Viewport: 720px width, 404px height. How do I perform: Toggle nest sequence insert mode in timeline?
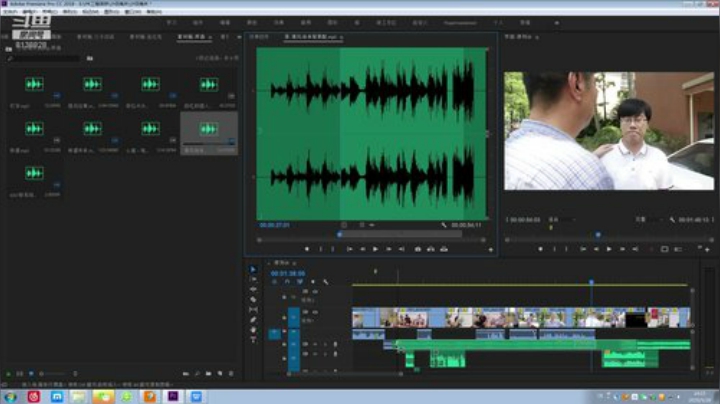[x=274, y=282]
